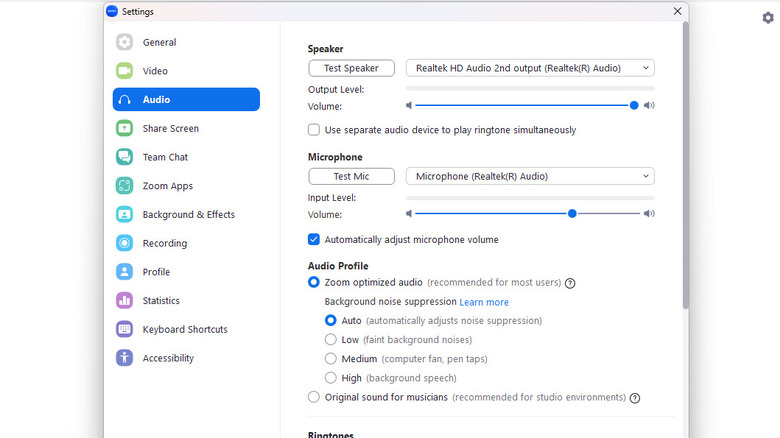Screen dimensions: 780x438
Task: Open the Learn more noise suppression link
Action: click(x=484, y=302)
